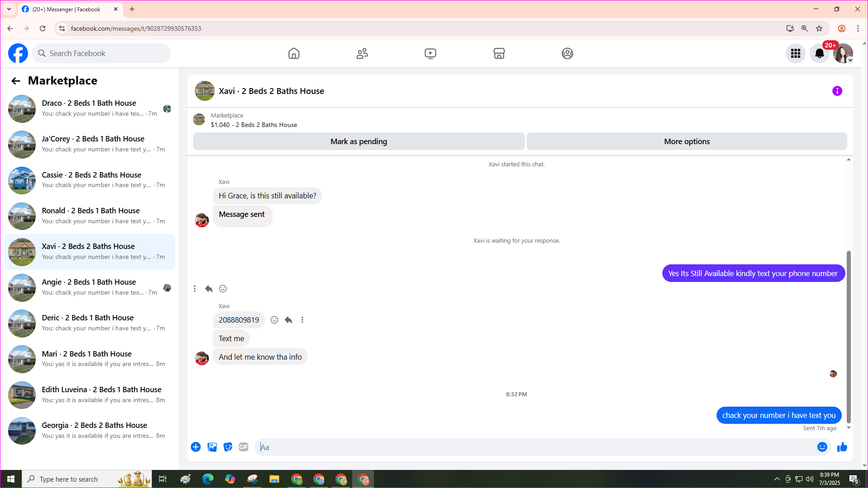Open the Friends icon in top navigation

pyautogui.click(x=362, y=53)
